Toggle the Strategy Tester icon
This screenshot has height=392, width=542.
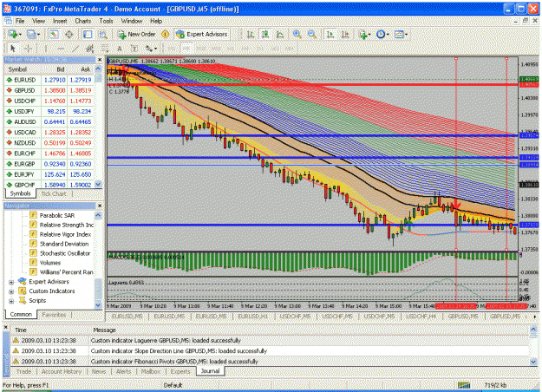point(102,34)
